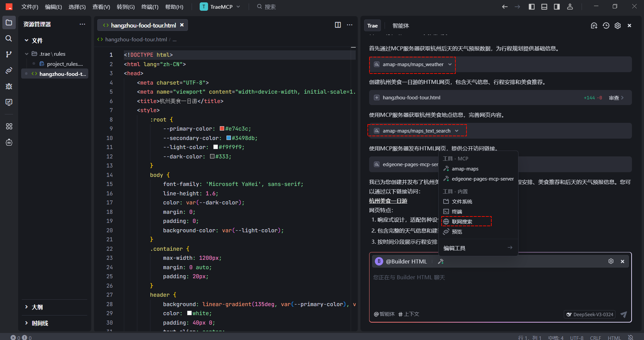Click @智能体 in chat input
The image size is (644, 340).
coord(384,314)
